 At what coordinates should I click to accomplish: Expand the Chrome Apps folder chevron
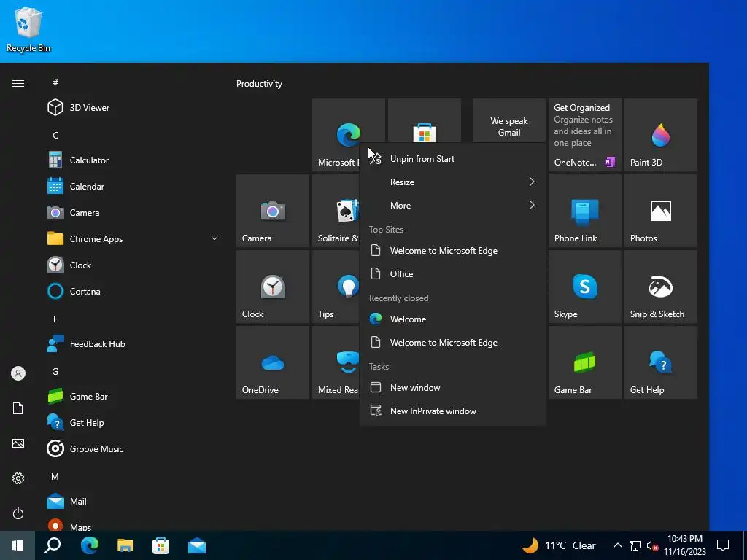(x=214, y=238)
